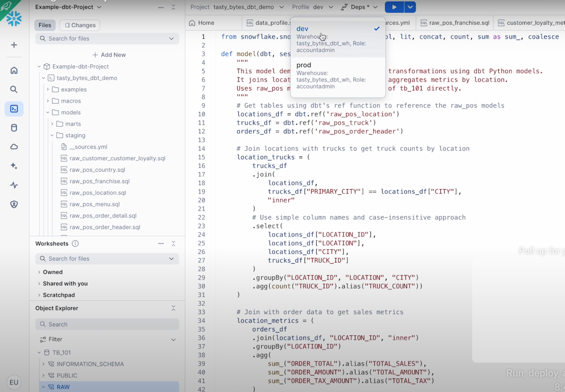Screen dimensions: 565x392
Task: Open Home from the left sidebar
Action: pyautogui.click(x=14, y=70)
